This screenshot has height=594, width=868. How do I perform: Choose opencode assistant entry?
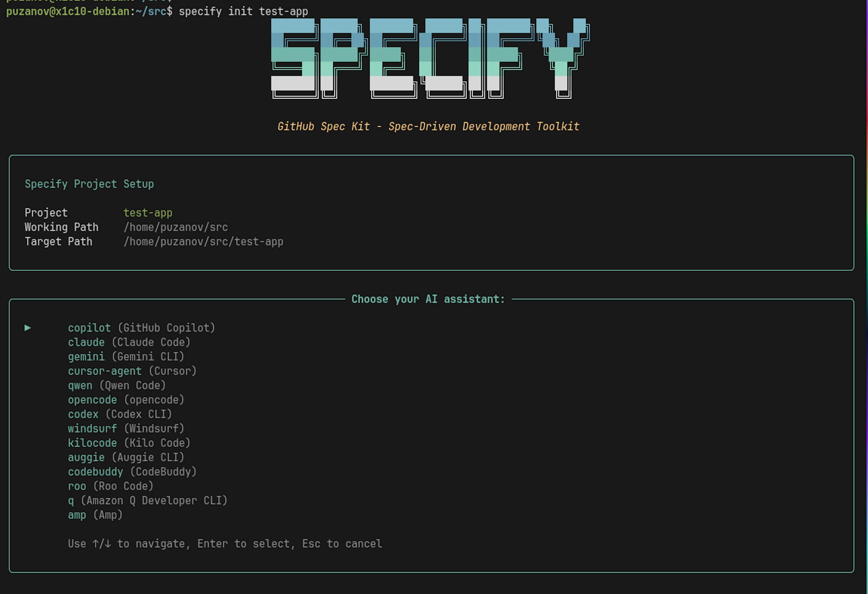pyautogui.click(x=126, y=400)
